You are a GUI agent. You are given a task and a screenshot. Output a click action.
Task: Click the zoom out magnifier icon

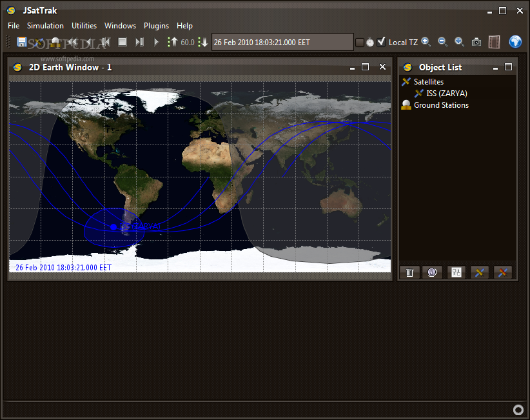click(442, 42)
